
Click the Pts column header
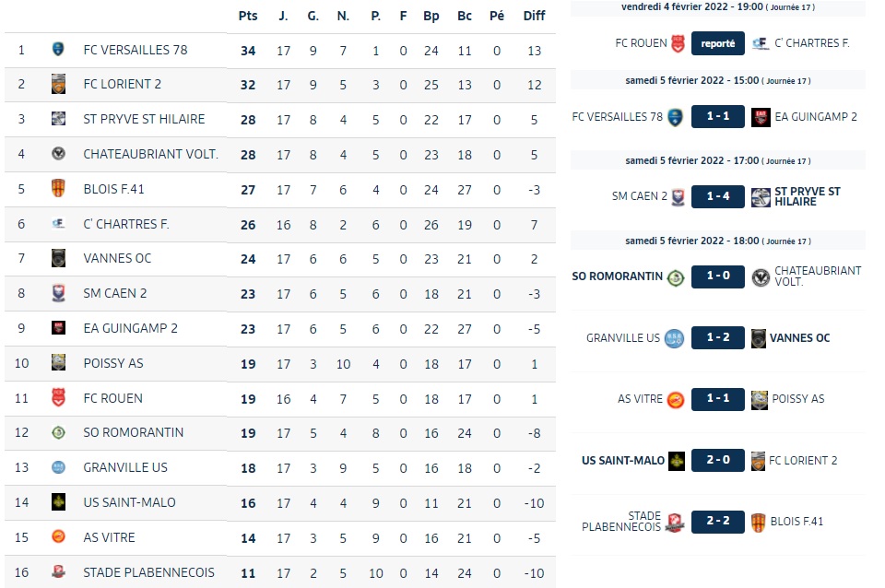click(248, 16)
